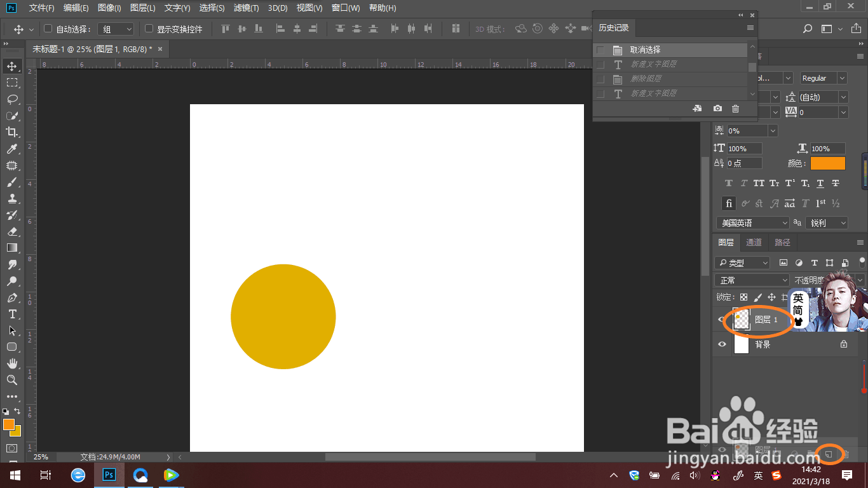Select the Eyedropper tool
Screen dimensions: 868x488
(x=12, y=149)
